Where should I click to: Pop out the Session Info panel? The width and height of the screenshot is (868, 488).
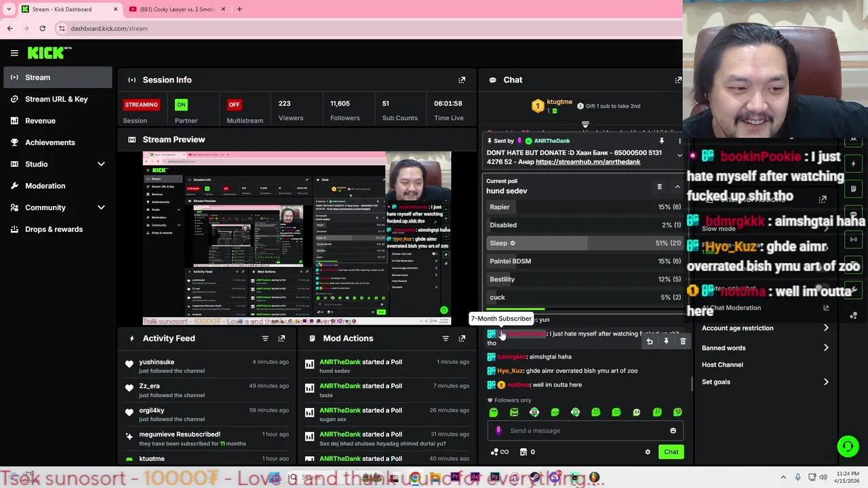[x=462, y=80]
